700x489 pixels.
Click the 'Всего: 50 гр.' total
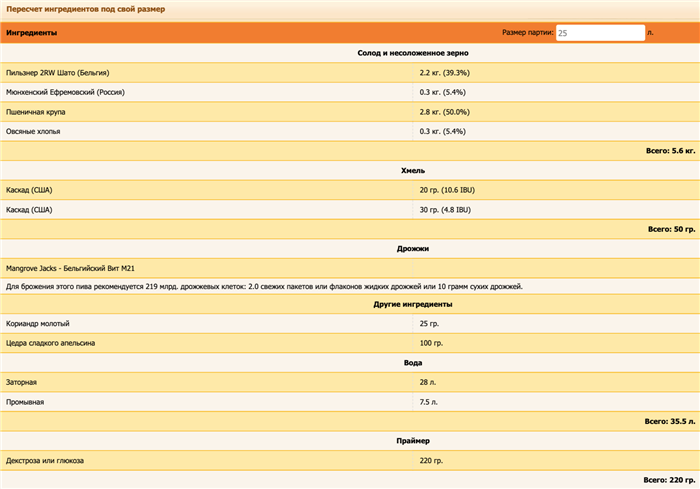[671, 229]
